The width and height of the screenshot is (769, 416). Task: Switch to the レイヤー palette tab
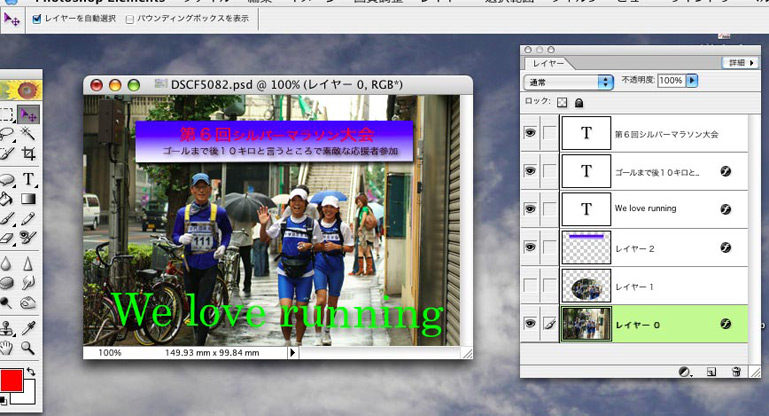coord(548,63)
